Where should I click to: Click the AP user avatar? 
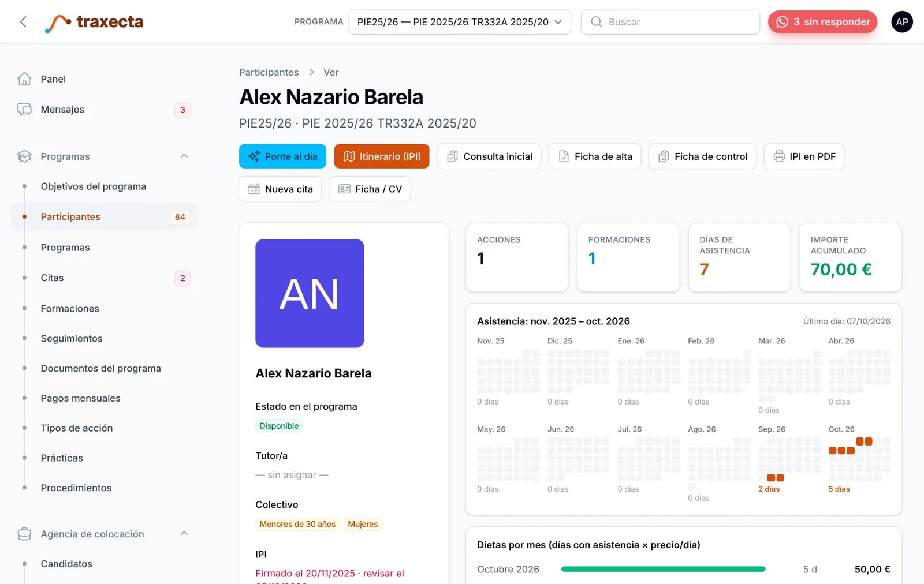901,22
